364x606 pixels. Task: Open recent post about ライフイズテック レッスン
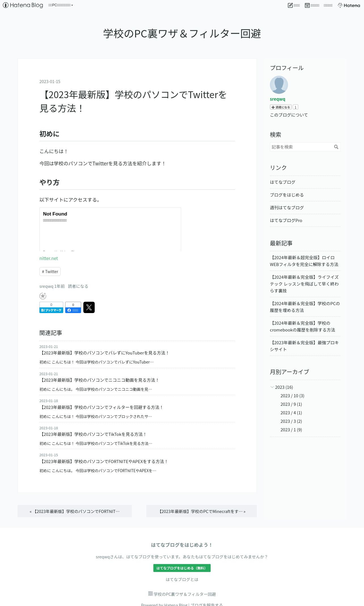pos(304,284)
